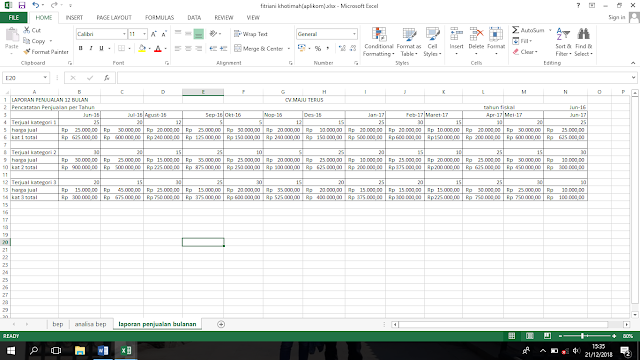Increase font size with large A icon
The image size is (640, 360).
click(153, 34)
